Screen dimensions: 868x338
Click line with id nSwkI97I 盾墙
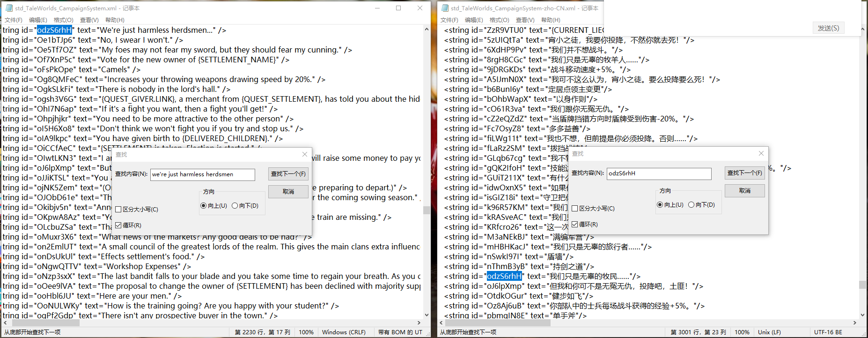(x=508, y=256)
